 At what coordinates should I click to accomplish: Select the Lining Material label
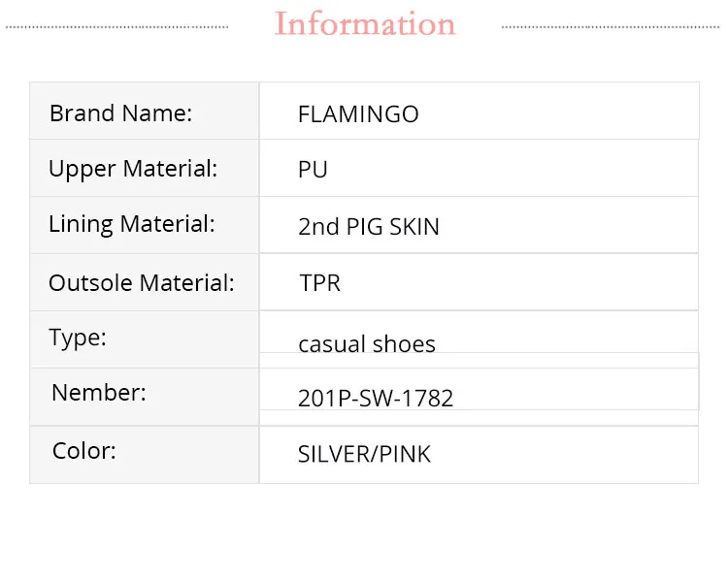pyautogui.click(x=131, y=224)
